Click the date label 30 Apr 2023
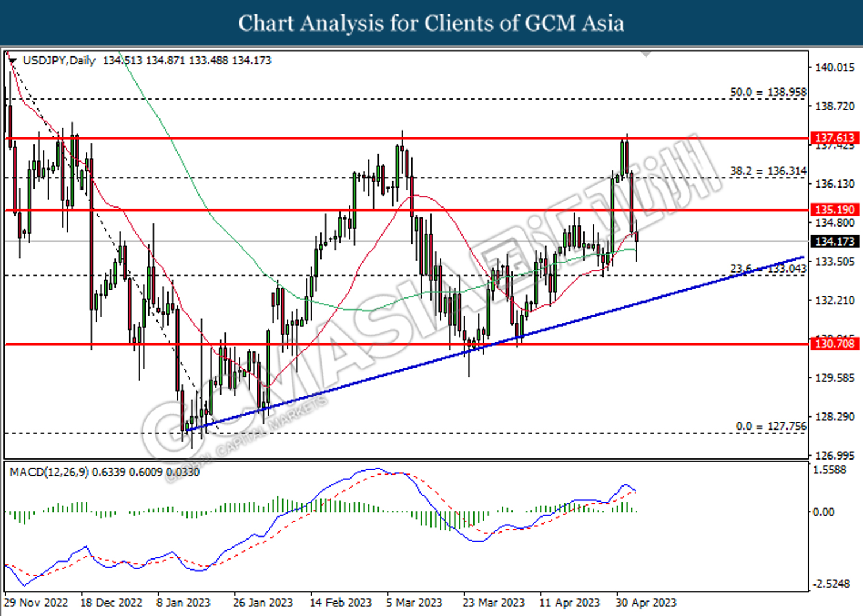Image resolution: width=863 pixels, height=616 pixels. point(646,603)
